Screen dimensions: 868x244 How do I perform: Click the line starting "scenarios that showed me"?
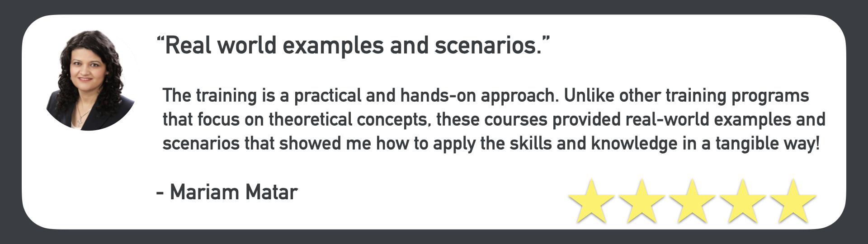click(x=491, y=144)
